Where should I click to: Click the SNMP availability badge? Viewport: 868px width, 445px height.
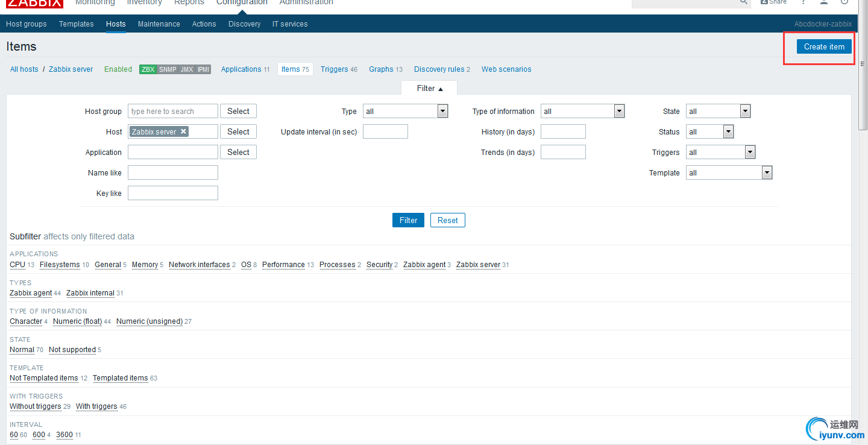[x=168, y=69]
